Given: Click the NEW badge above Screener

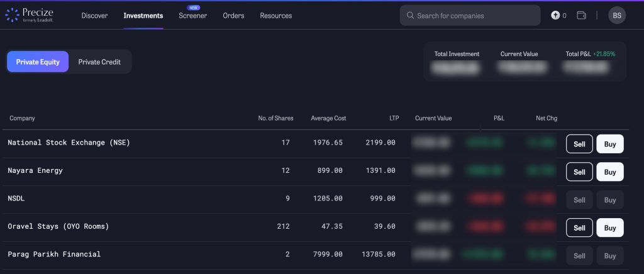Looking at the screenshot, I should pos(192,8).
